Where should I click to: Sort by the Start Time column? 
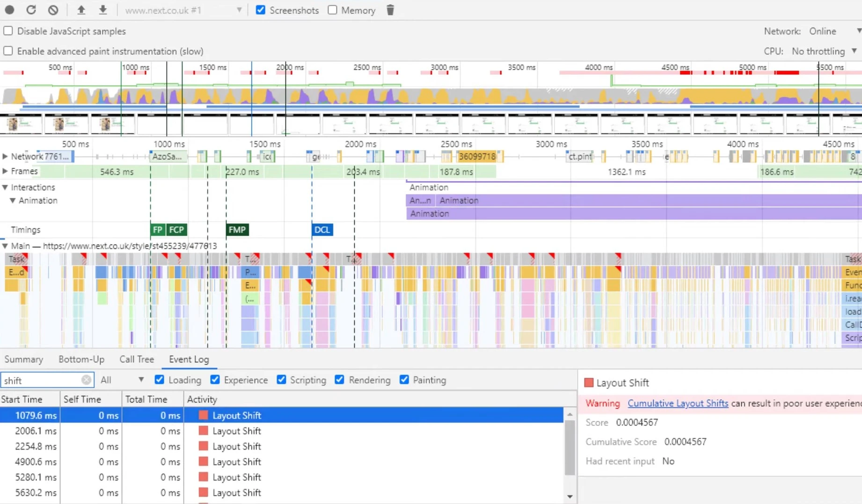(x=30, y=399)
